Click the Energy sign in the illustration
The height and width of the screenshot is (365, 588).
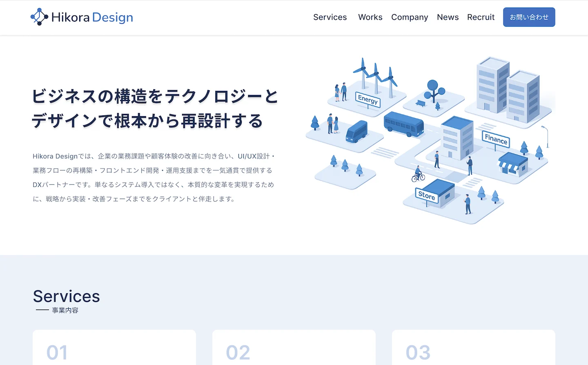coord(368,100)
